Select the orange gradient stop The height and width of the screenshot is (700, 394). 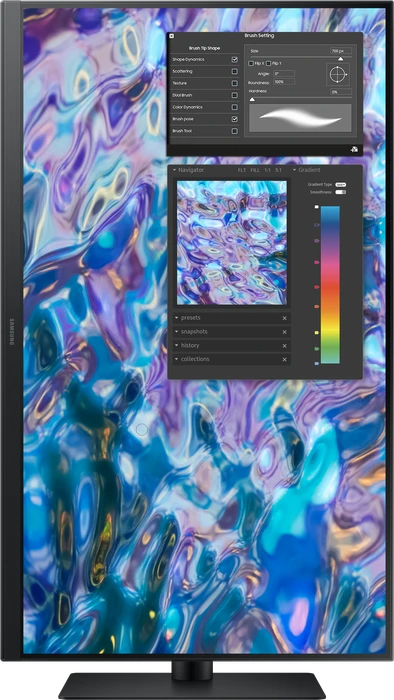click(x=317, y=307)
